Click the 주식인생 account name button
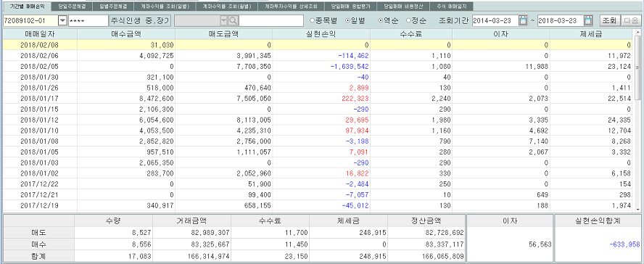 [x=140, y=20]
